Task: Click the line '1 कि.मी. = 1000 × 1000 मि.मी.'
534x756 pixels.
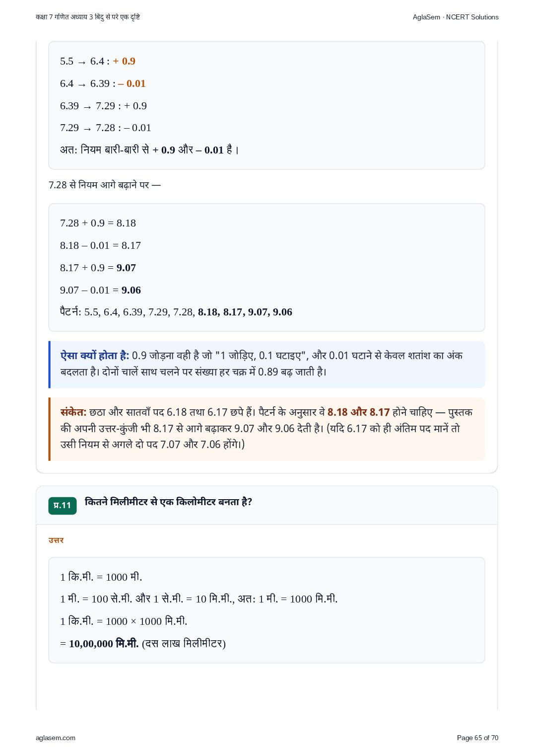Action: coord(124,621)
